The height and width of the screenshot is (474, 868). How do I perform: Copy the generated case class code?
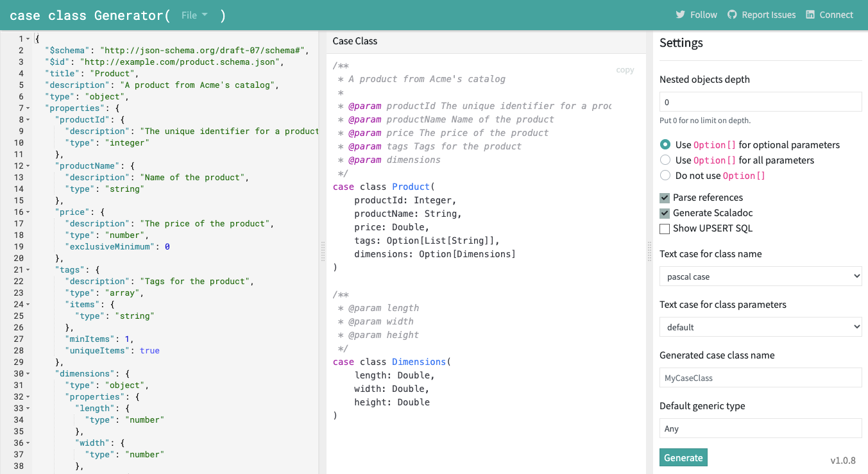pyautogui.click(x=624, y=69)
